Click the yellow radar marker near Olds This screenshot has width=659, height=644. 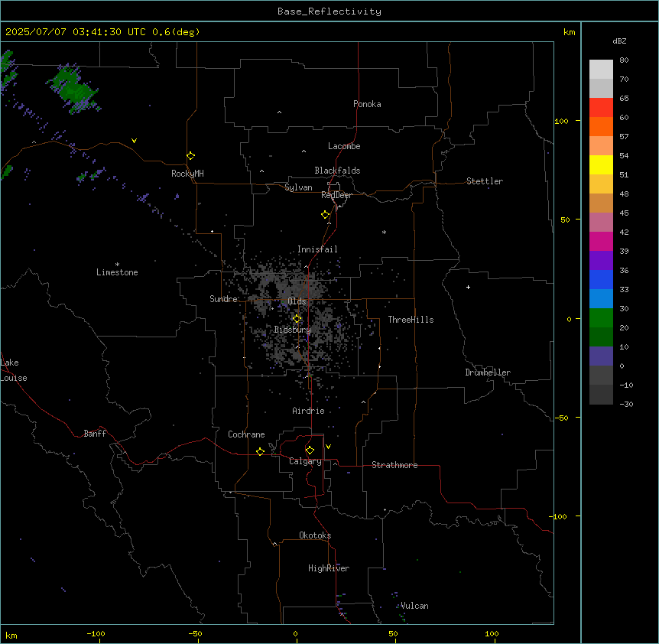297,319
